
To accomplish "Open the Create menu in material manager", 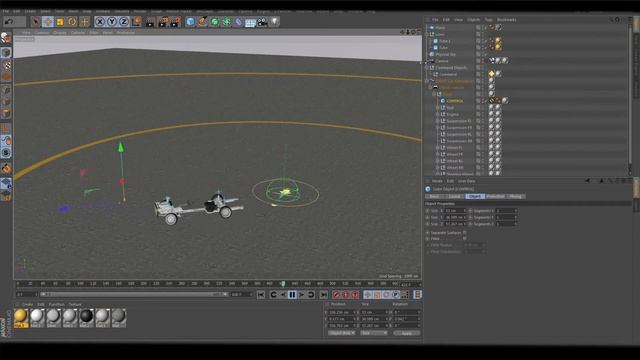I will click(27, 304).
